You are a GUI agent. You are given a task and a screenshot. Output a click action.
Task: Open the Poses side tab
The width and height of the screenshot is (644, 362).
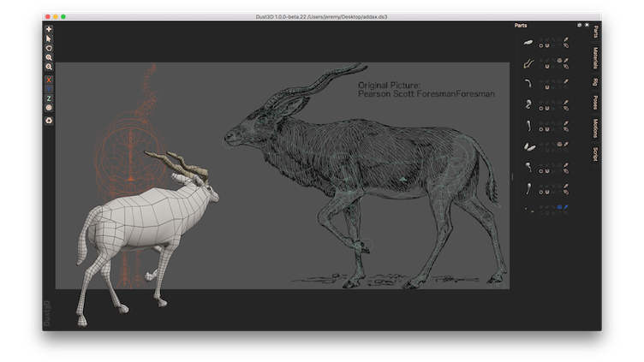596,104
